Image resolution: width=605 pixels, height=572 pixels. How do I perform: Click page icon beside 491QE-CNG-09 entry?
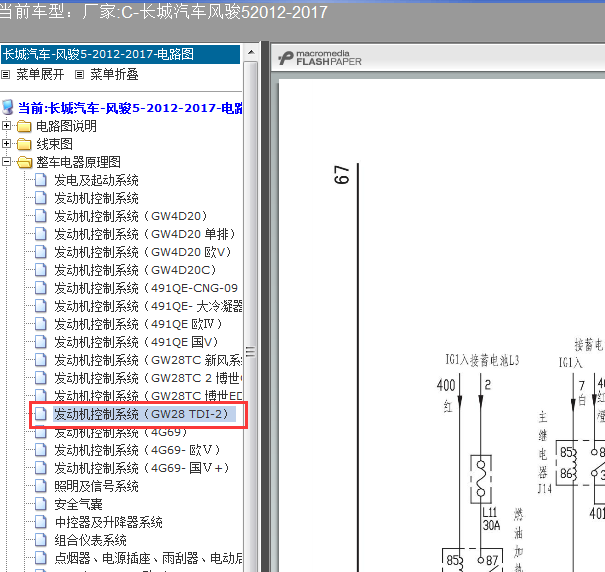coord(41,288)
